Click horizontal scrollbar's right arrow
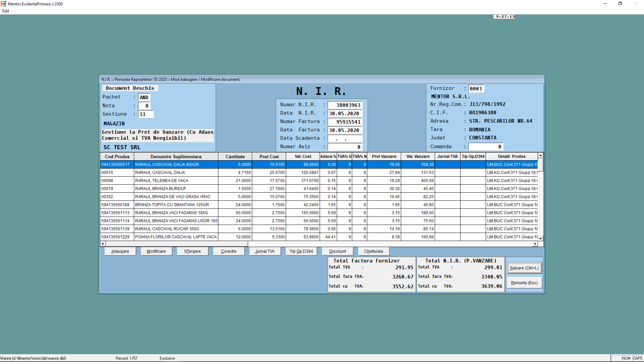644x362 pixels. coord(535,244)
